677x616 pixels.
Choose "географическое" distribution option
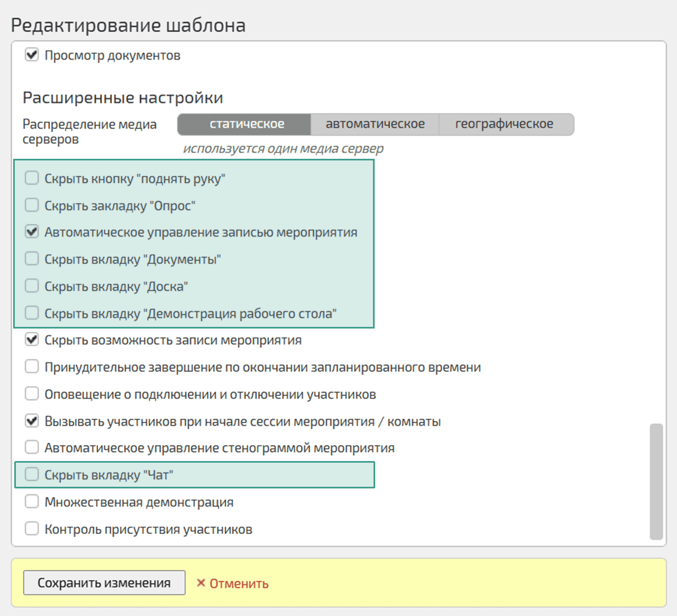click(504, 124)
